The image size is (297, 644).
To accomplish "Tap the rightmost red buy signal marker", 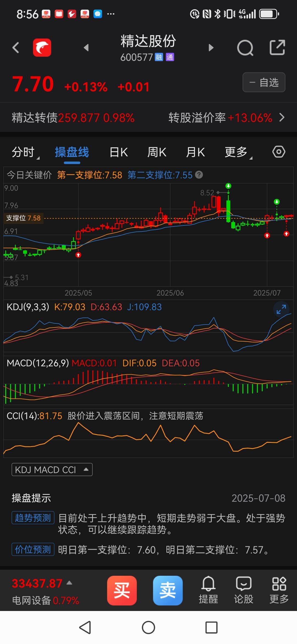I will (286, 234).
